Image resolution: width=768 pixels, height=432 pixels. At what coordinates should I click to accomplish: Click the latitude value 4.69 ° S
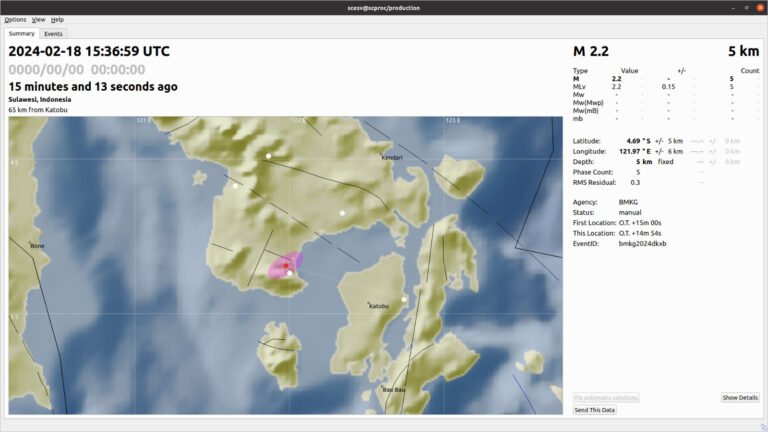pos(639,141)
